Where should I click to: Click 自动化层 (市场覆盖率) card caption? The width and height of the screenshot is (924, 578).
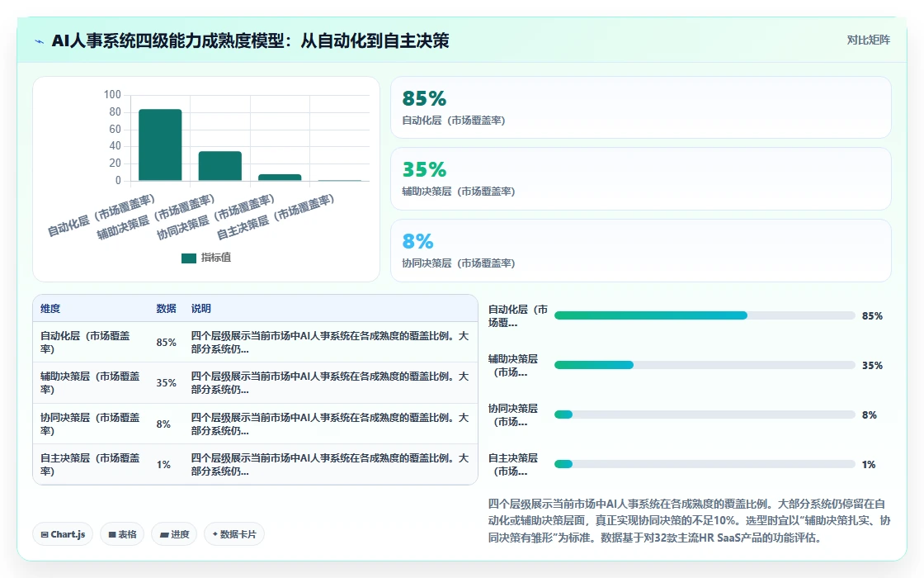(x=453, y=121)
